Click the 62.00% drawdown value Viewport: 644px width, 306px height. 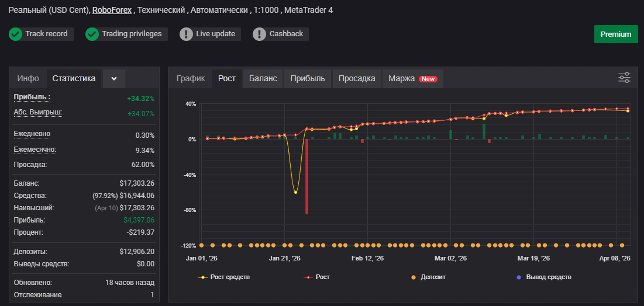tap(142, 165)
